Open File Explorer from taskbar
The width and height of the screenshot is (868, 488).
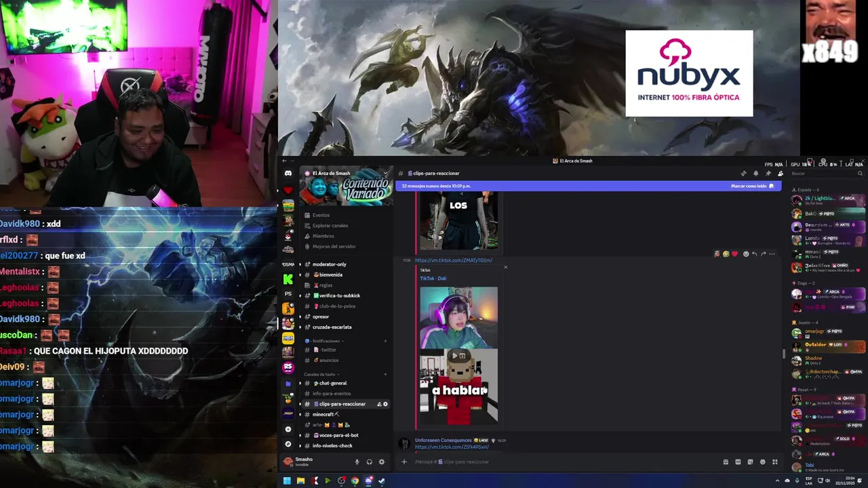tap(300, 481)
